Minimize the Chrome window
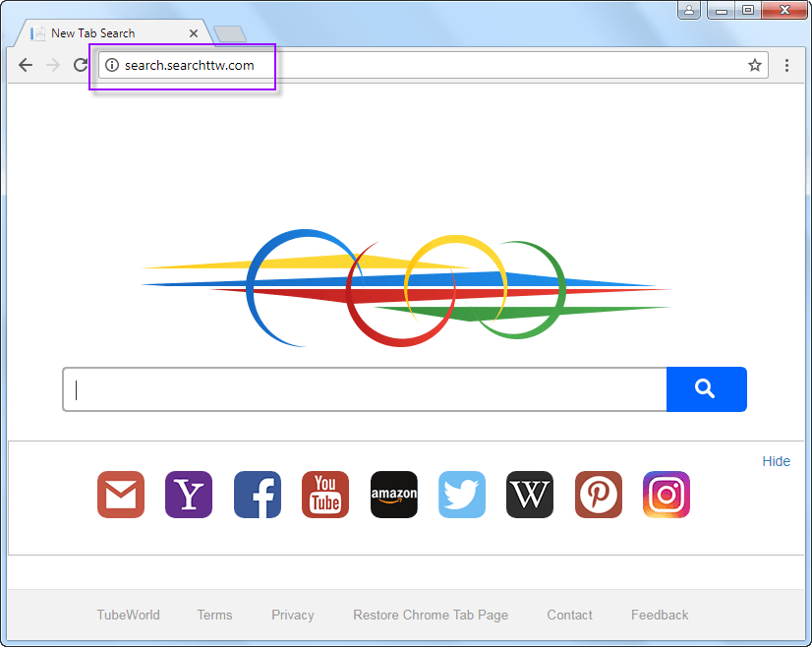Viewport: 812px width, 647px height. (x=722, y=10)
